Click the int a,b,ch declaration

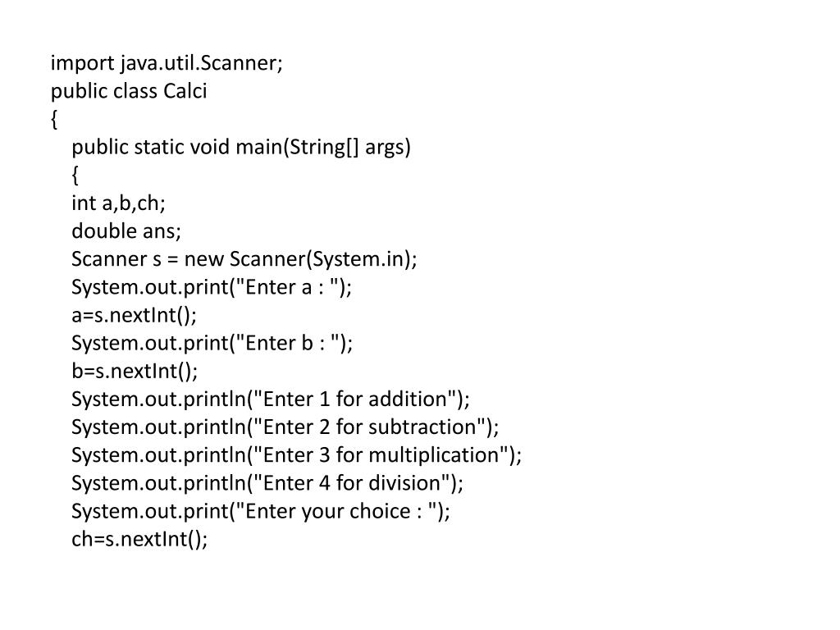pos(118,203)
